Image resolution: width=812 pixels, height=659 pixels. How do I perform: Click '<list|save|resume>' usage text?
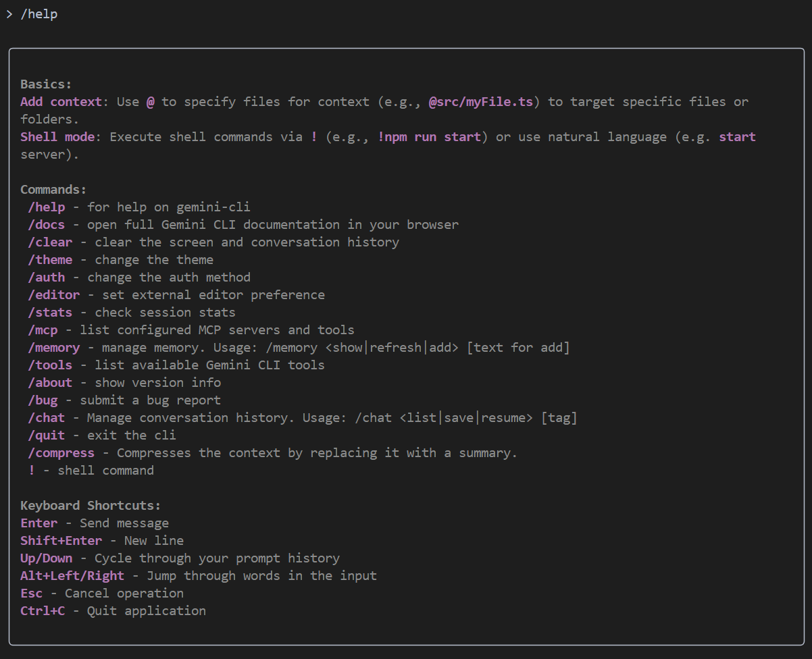coord(466,418)
